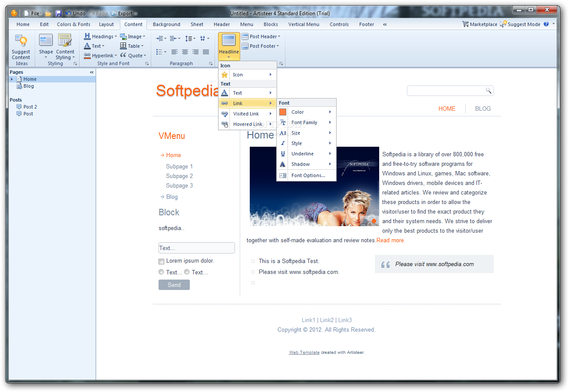Open the Underline submenu
The height and width of the screenshot is (392, 569).
[x=306, y=154]
